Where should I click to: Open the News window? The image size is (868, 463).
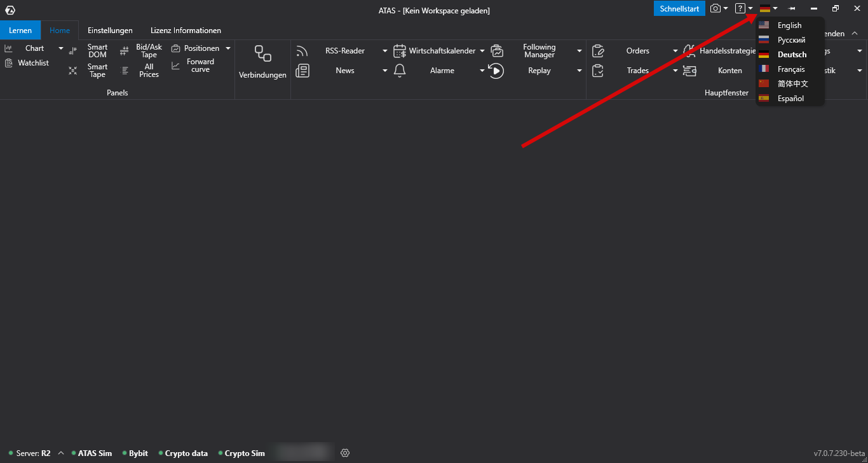point(337,71)
